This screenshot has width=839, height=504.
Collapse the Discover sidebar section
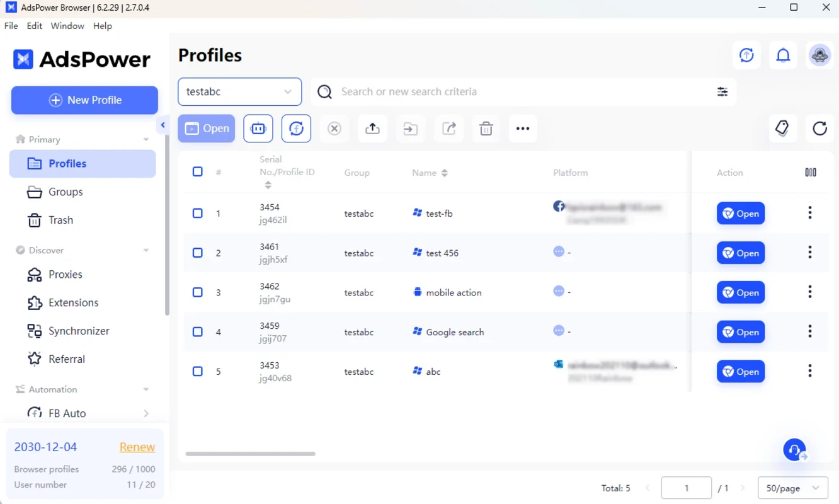pyautogui.click(x=146, y=250)
